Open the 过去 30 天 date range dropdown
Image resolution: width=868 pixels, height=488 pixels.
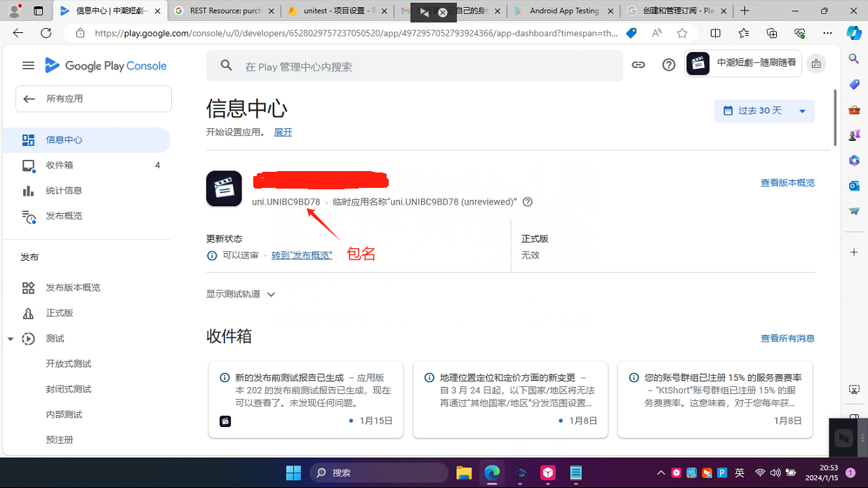[x=765, y=111]
